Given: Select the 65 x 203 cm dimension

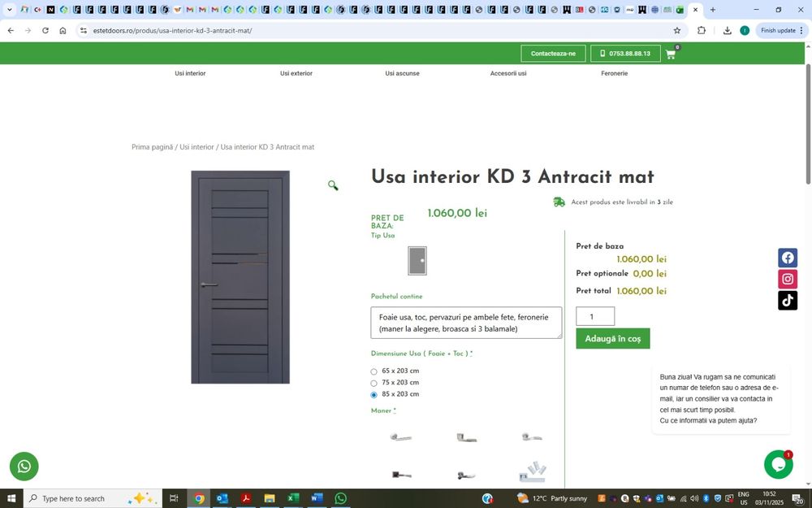Looking at the screenshot, I should click(374, 371).
